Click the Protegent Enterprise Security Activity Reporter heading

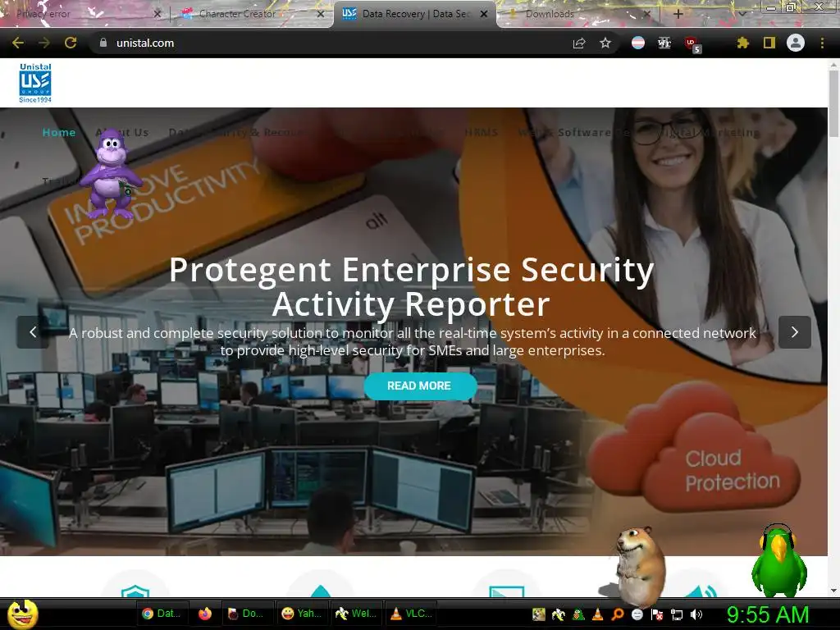[412, 286]
